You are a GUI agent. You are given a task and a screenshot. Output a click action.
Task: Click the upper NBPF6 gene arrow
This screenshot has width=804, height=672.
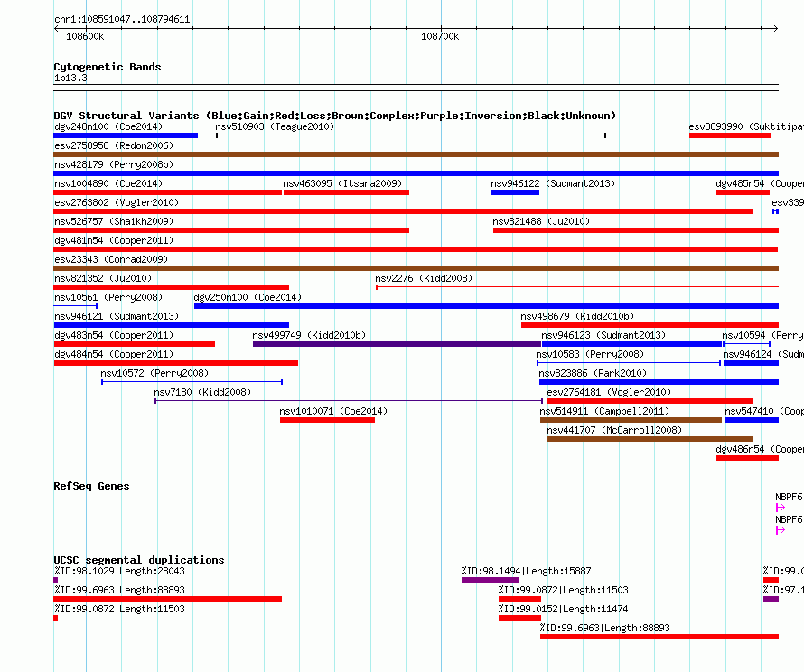pyautogui.click(x=781, y=508)
